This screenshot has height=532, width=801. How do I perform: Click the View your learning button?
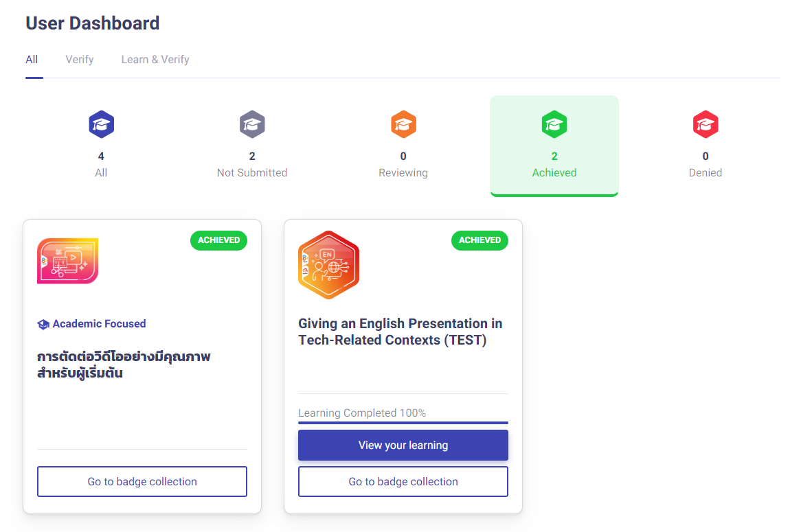click(x=403, y=445)
